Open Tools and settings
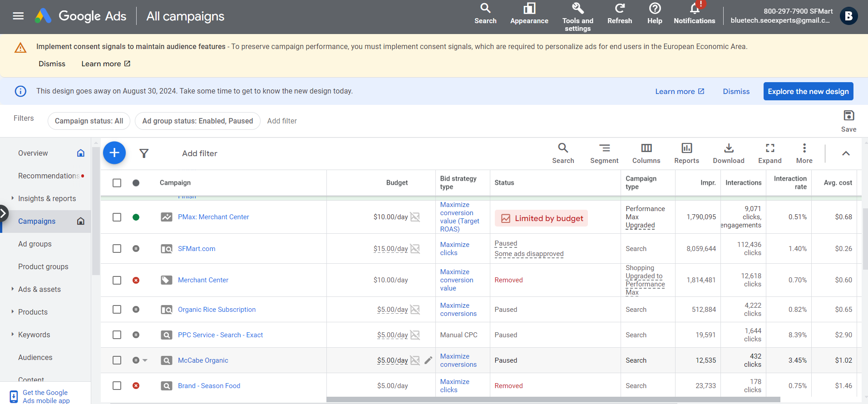868x404 pixels. (577, 17)
